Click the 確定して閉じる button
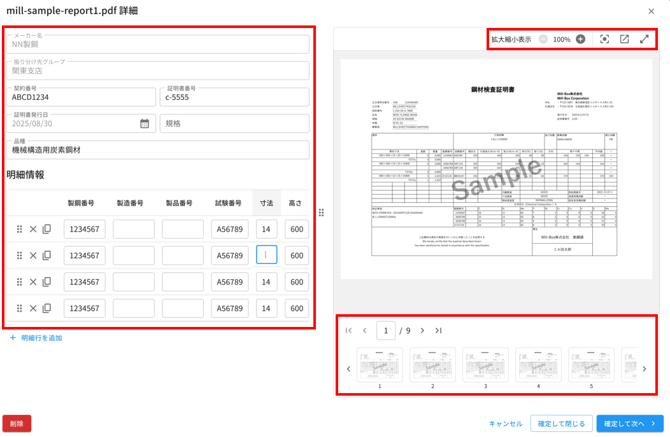This screenshot has width=670, height=437. pos(560,423)
